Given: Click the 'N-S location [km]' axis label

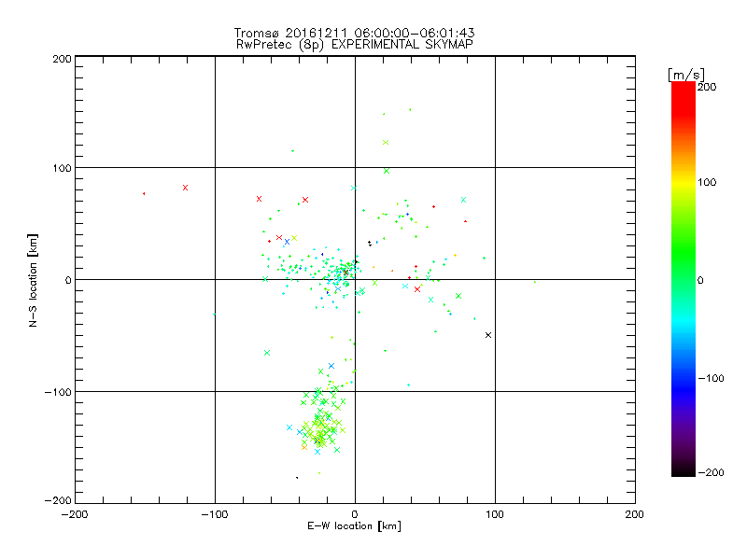Looking at the screenshot, I should pyautogui.click(x=33, y=280).
